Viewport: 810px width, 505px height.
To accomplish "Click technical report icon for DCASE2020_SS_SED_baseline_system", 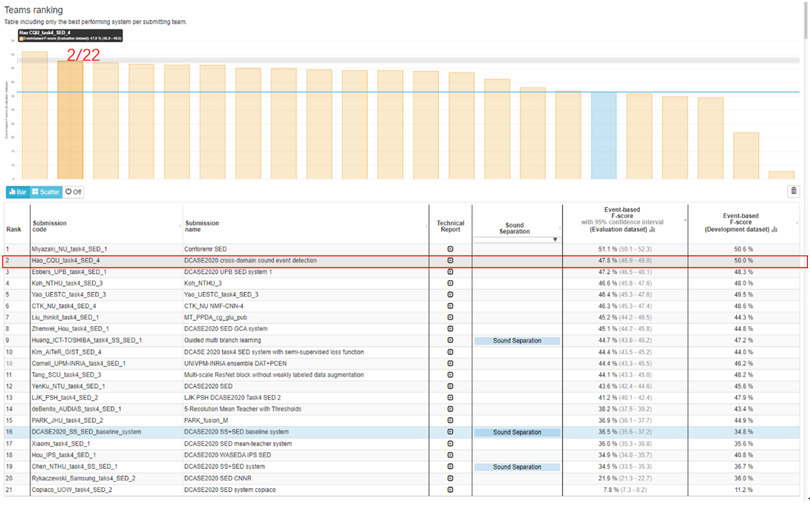I will (x=450, y=432).
